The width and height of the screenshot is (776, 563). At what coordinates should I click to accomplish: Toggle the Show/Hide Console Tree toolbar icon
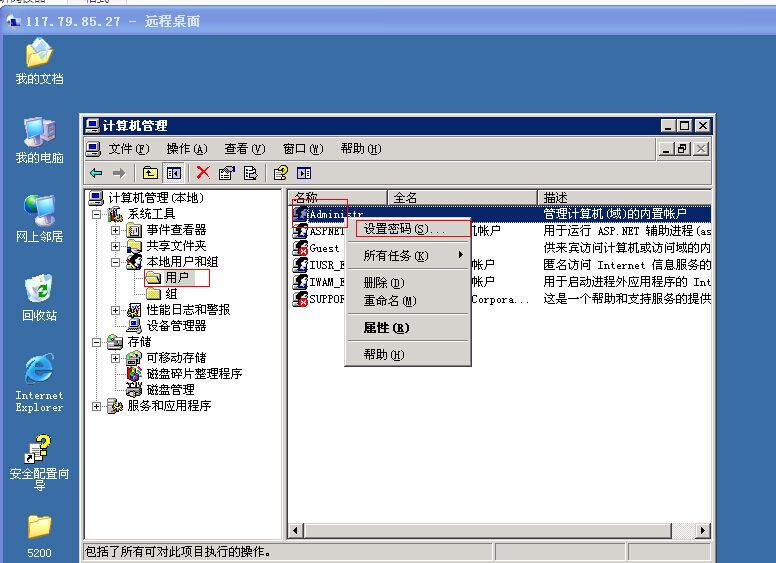173,173
